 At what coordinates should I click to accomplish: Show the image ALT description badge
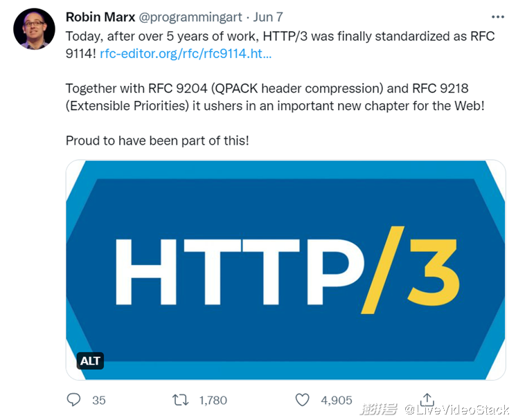[x=90, y=360]
